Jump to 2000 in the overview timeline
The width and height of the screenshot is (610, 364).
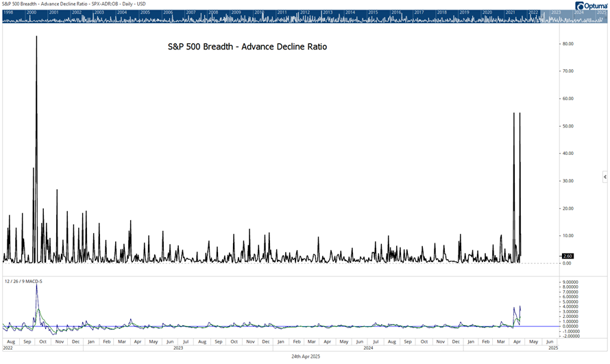(32, 12)
